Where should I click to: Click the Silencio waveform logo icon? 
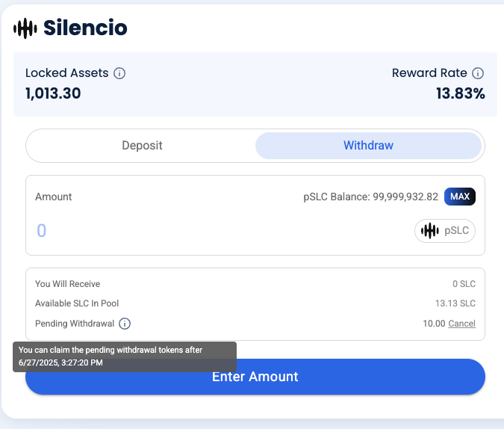click(25, 28)
